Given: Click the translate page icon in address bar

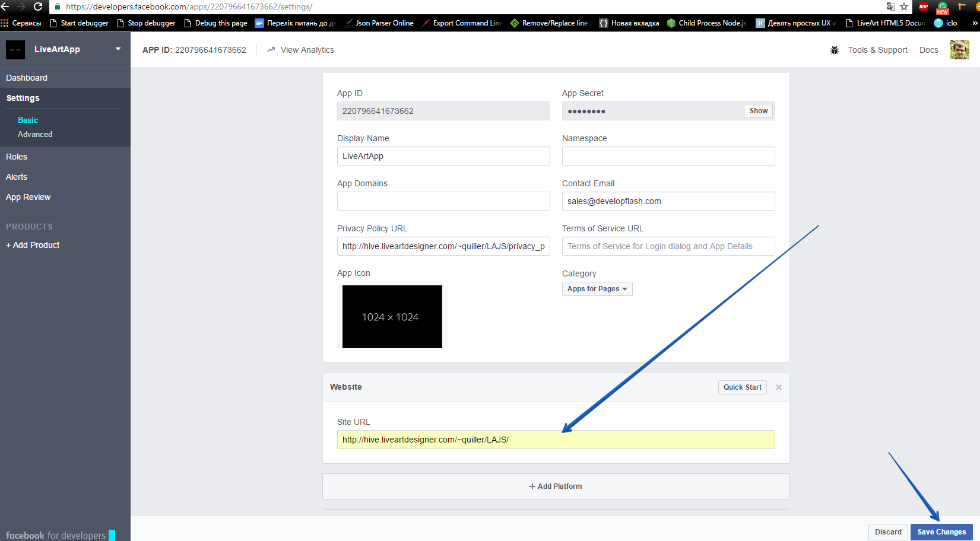Looking at the screenshot, I should (890, 7).
